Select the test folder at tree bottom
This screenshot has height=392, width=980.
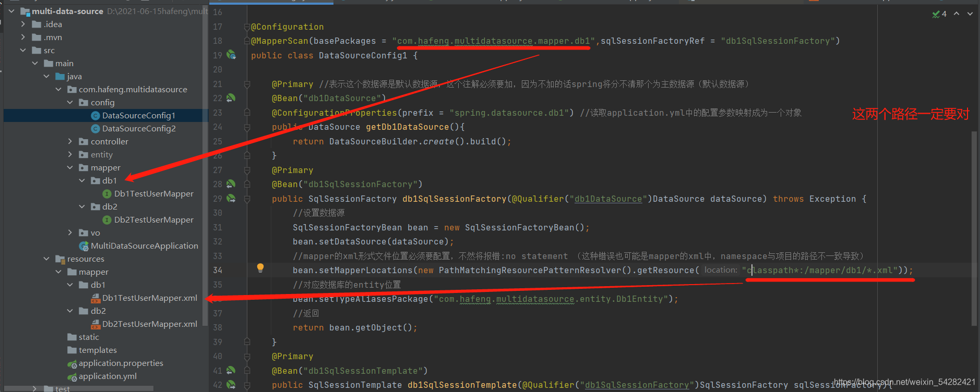63,388
